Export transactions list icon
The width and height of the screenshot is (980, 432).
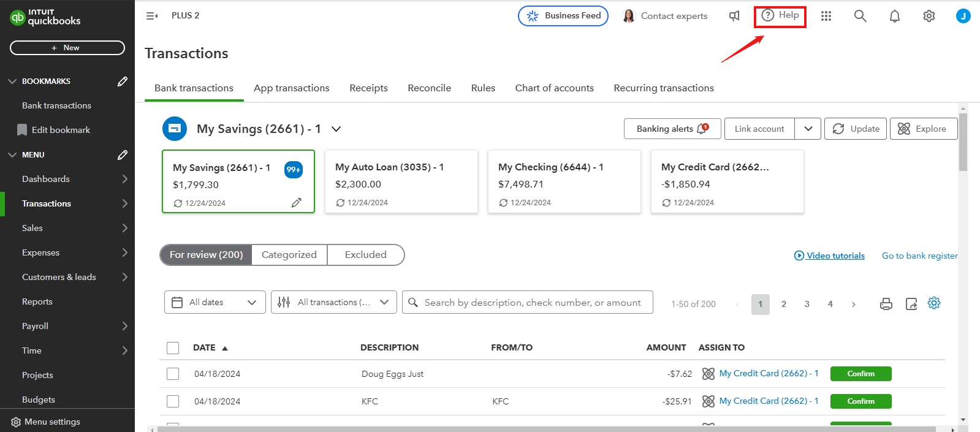click(x=911, y=304)
